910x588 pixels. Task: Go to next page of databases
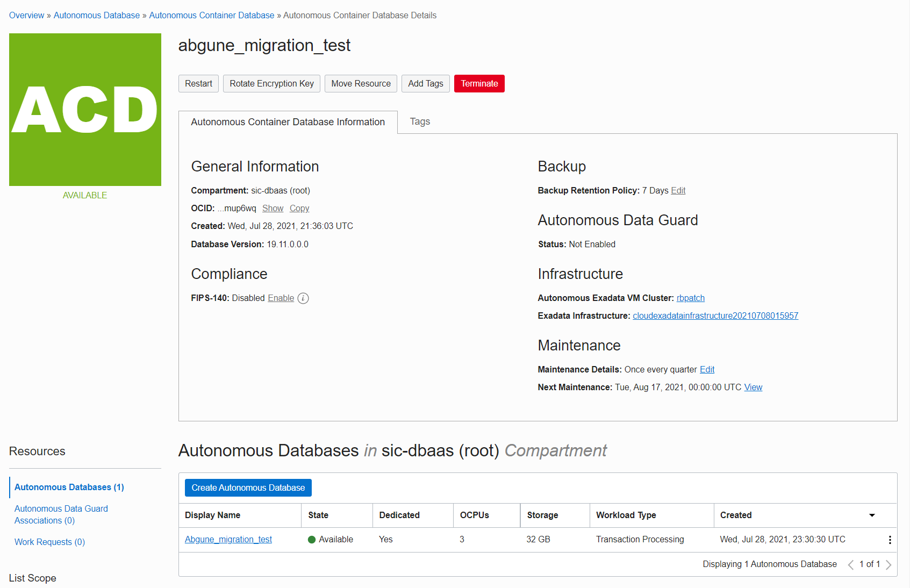pyautogui.click(x=888, y=564)
